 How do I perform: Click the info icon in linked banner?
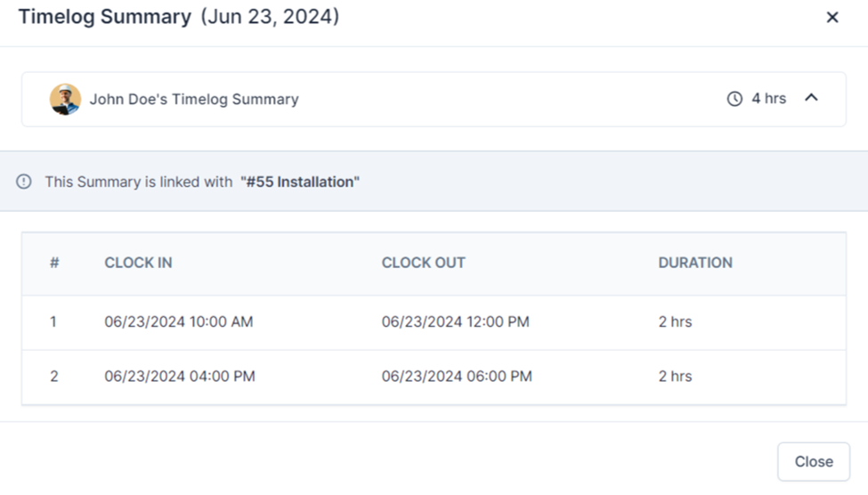tap(24, 182)
